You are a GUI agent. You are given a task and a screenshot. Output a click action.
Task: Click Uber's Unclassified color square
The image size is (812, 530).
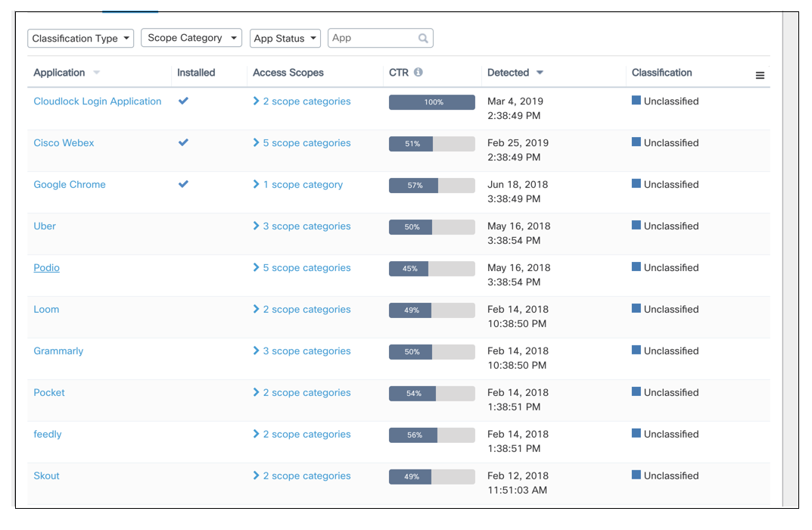pos(636,225)
